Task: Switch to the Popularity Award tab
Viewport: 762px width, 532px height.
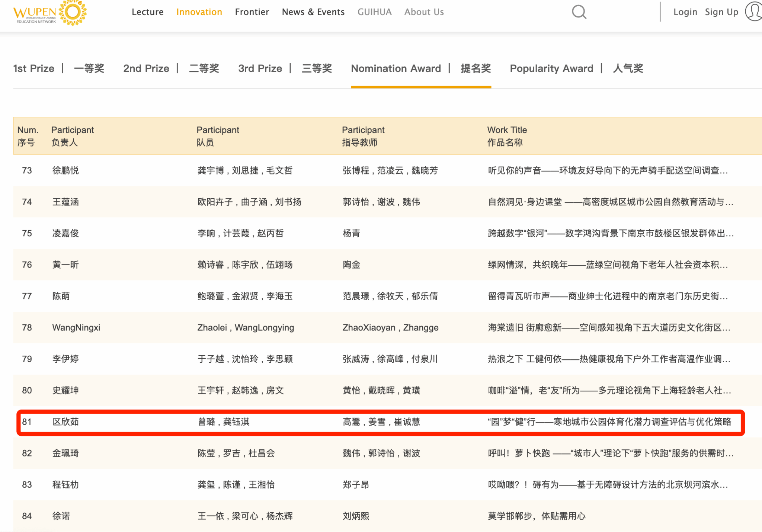Action: pos(576,68)
